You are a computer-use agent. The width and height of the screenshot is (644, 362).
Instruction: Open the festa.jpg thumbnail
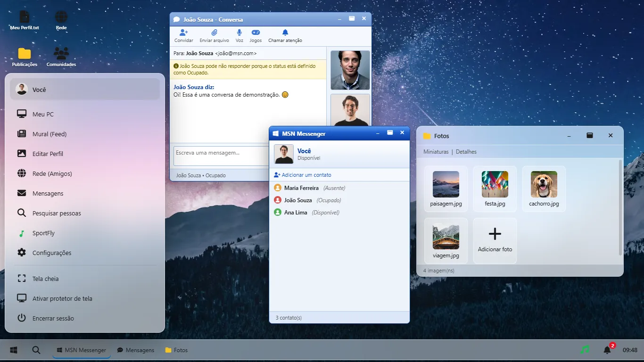point(495,189)
